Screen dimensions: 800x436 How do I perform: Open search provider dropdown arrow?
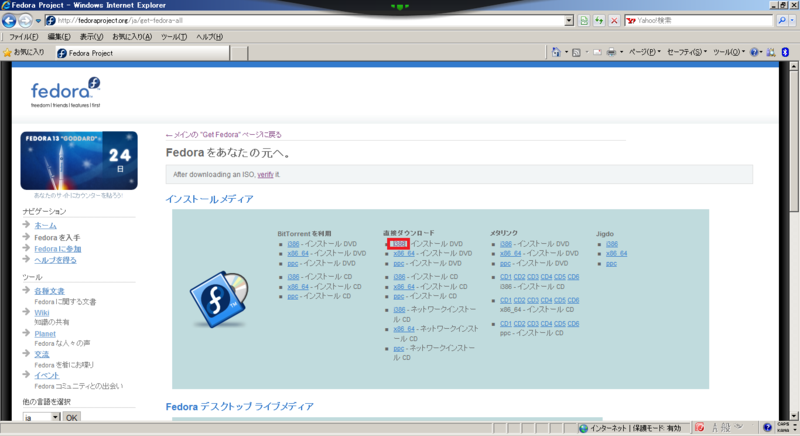tap(792, 20)
